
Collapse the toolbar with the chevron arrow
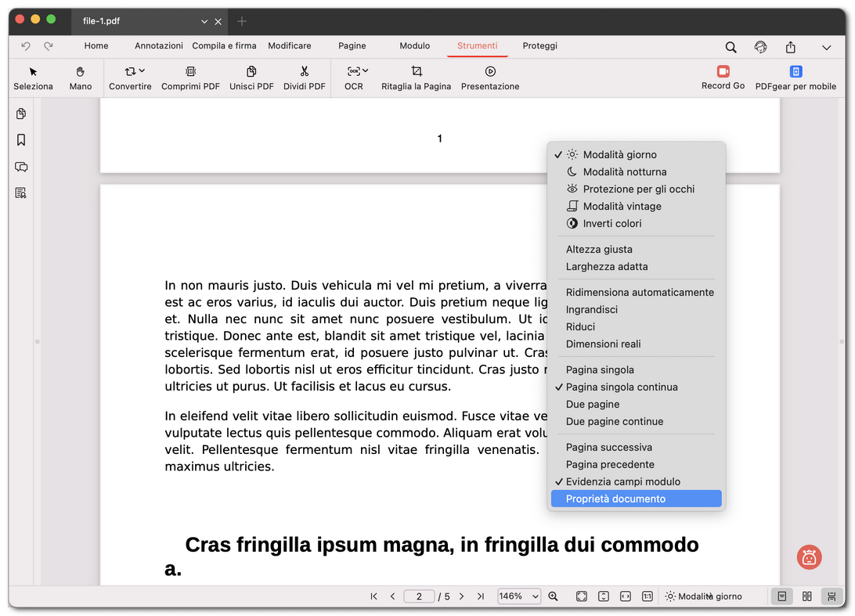pyautogui.click(x=827, y=47)
